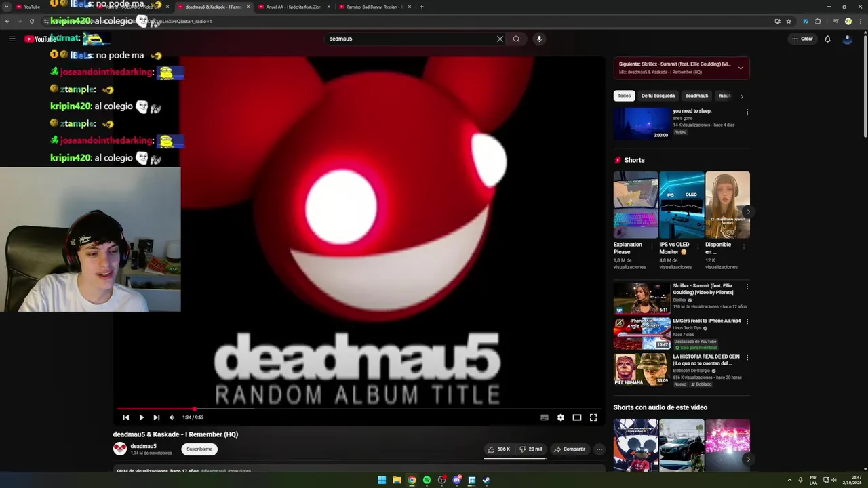
Task: Open 'LMGers react to iPhone Air' thumbnail
Action: [x=642, y=333]
